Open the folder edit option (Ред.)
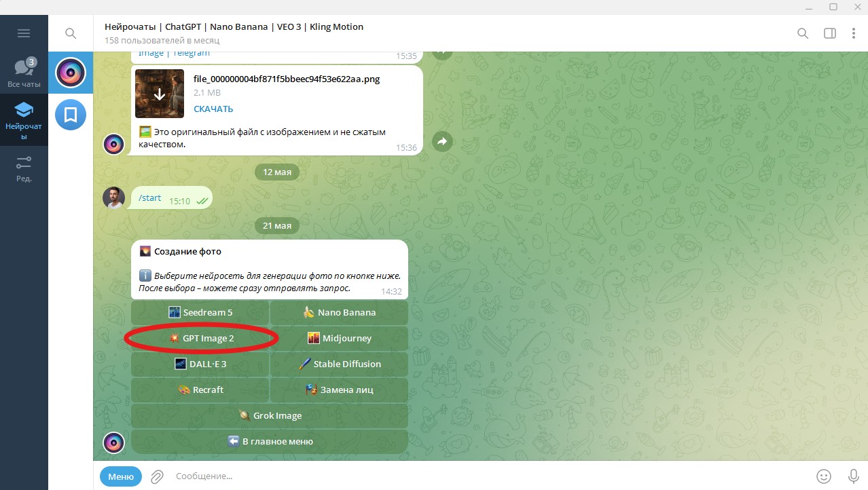 pyautogui.click(x=24, y=169)
